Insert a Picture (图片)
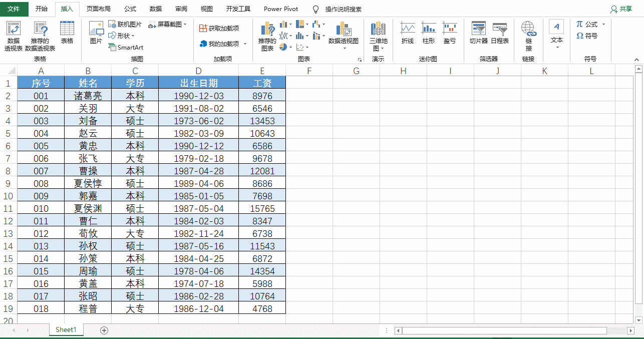 coord(96,33)
